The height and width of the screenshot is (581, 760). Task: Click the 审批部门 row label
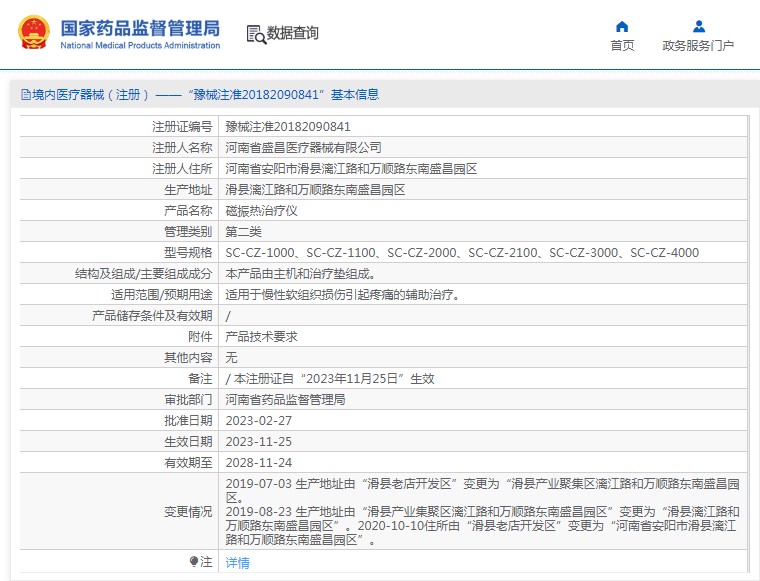pyautogui.click(x=188, y=400)
